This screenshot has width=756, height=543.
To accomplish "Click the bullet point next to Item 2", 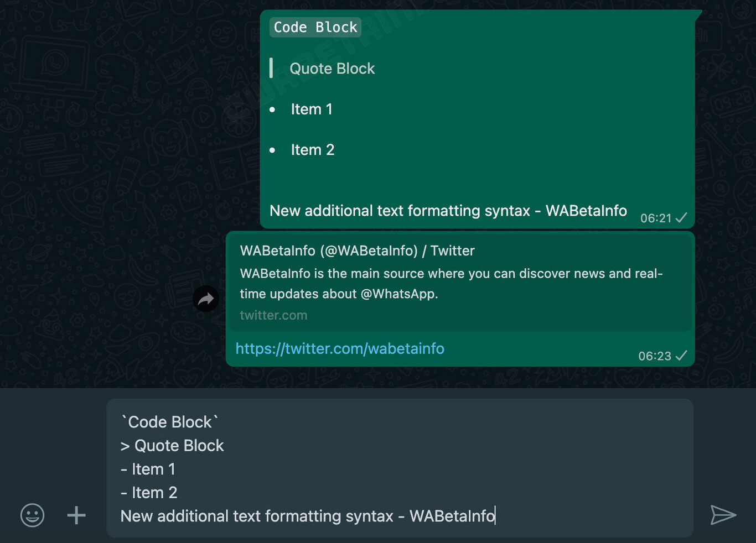I will tap(273, 150).
